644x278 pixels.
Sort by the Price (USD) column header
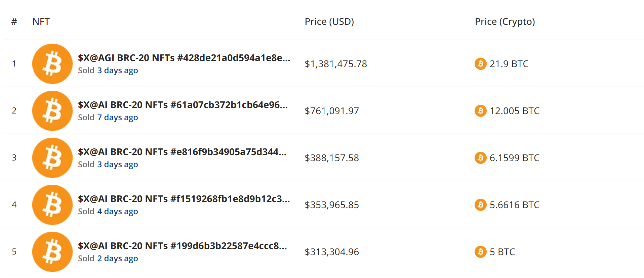(x=329, y=22)
